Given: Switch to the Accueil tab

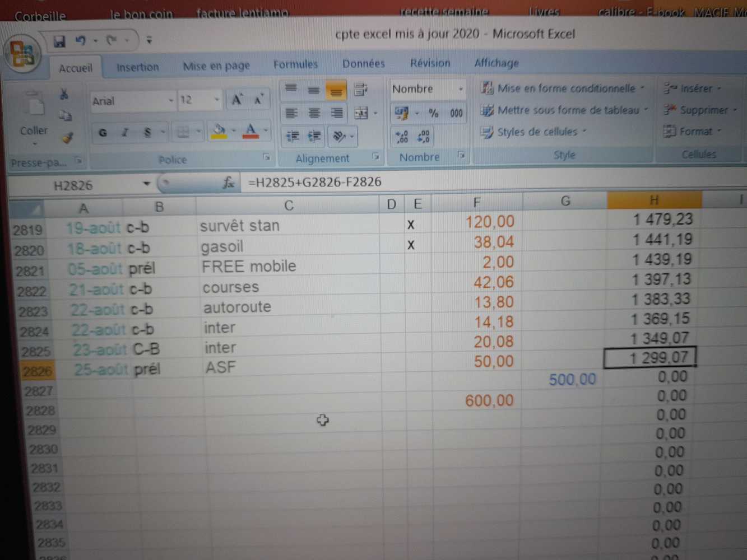Looking at the screenshot, I should coord(76,68).
